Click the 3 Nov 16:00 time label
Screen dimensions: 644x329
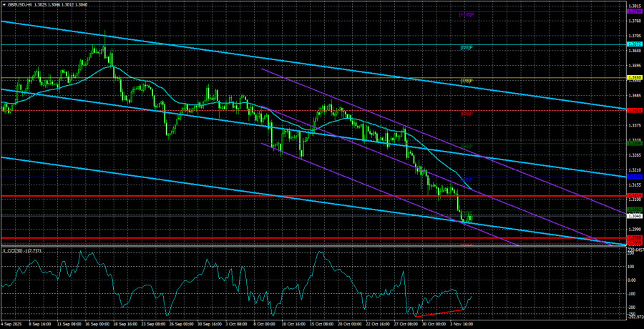click(462, 324)
